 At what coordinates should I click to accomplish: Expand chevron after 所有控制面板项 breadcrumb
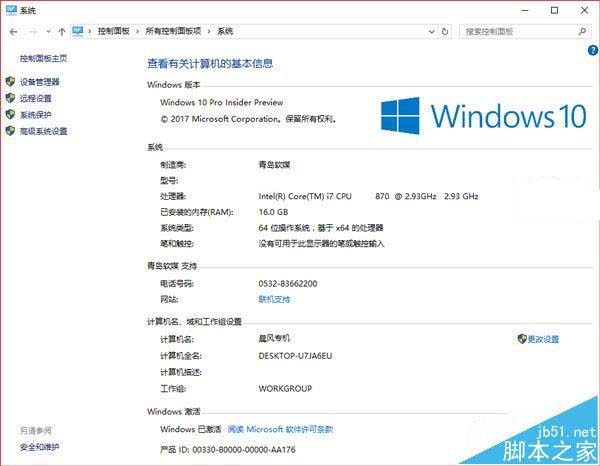click(x=209, y=31)
